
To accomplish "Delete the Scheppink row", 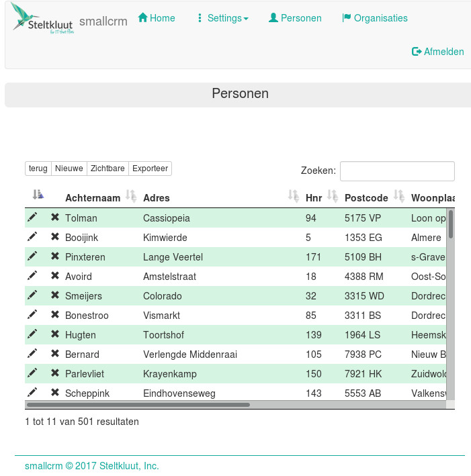I will (x=55, y=392).
